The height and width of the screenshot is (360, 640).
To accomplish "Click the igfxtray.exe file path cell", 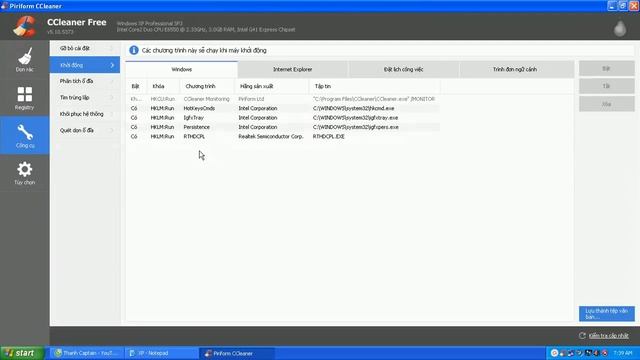I will 356,118.
